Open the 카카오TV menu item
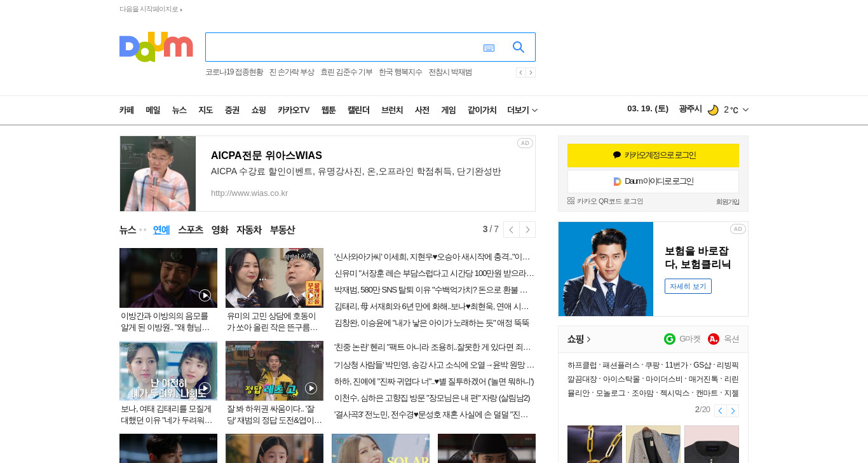868x463 pixels. coord(294,110)
